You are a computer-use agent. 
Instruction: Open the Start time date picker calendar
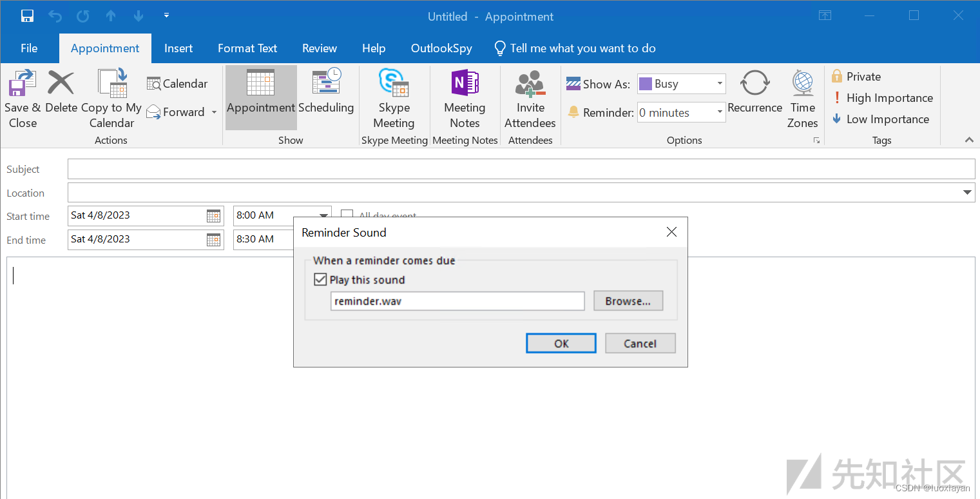point(213,215)
